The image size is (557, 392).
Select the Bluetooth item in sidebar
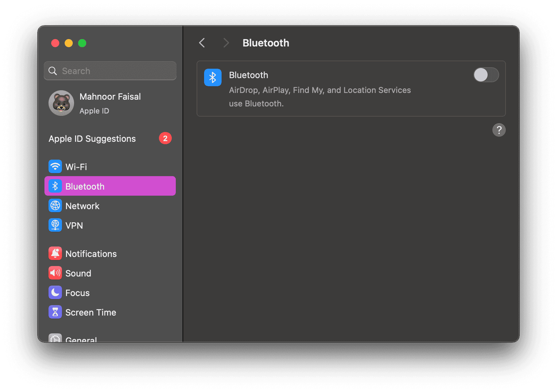coord(110,186)
